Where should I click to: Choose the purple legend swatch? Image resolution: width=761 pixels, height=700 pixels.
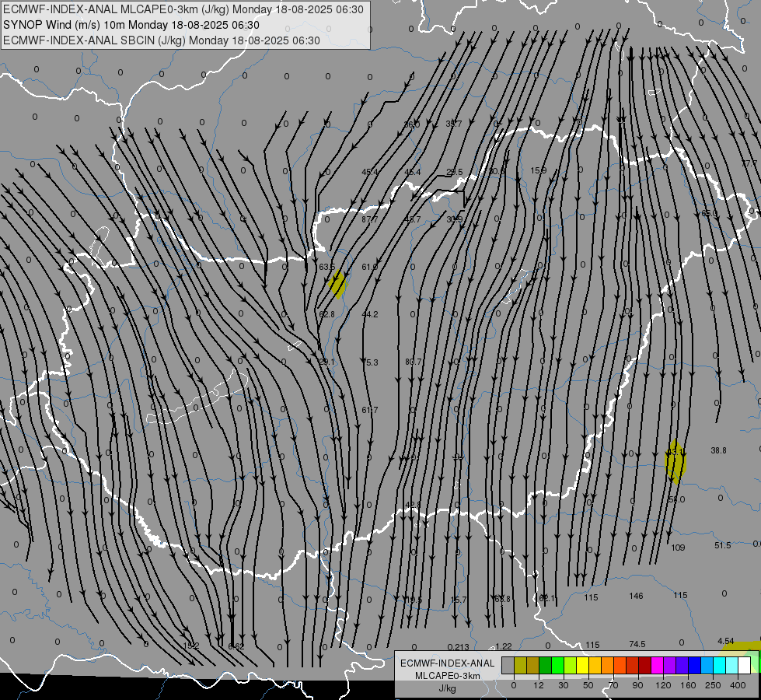[x=670, y=665]
